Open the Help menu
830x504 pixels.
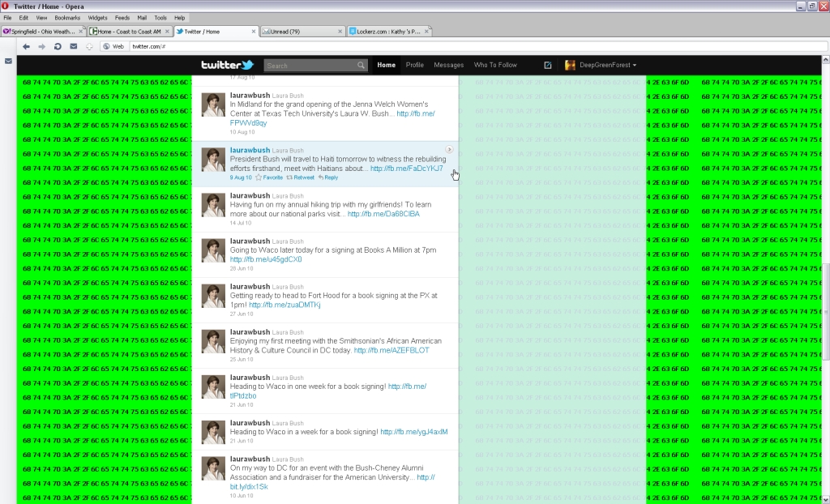click(x=179, y=18)
